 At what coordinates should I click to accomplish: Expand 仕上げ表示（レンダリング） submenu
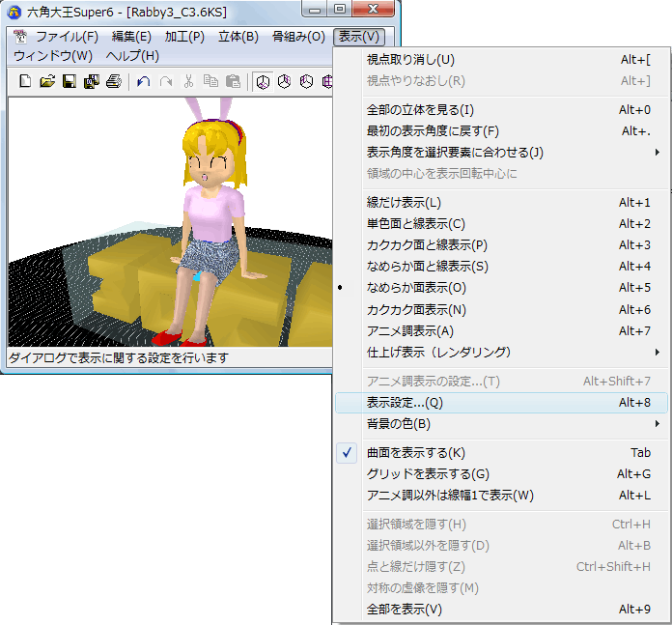tap(501, 353)
